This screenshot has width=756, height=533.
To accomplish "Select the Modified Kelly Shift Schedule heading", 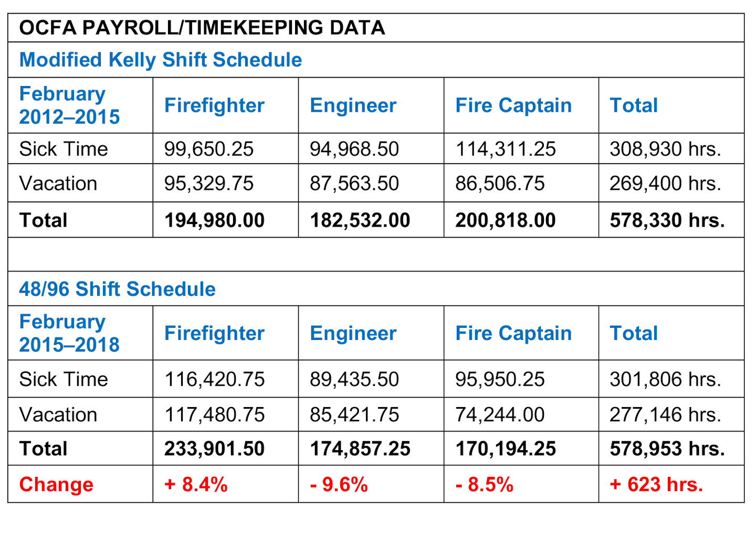I will [x=161, y=60].
